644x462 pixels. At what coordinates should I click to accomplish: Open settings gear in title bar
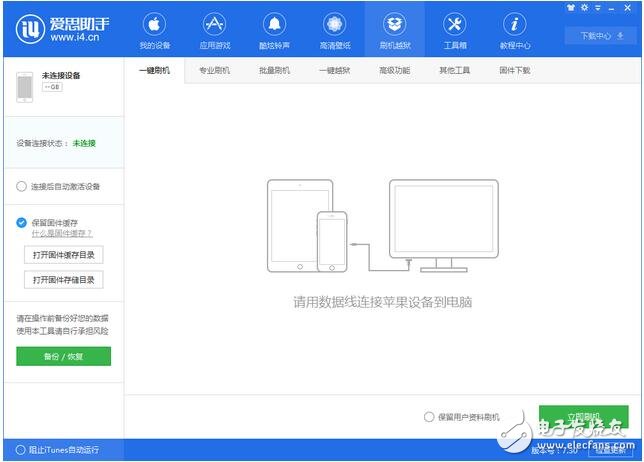(x=584, y=7)
